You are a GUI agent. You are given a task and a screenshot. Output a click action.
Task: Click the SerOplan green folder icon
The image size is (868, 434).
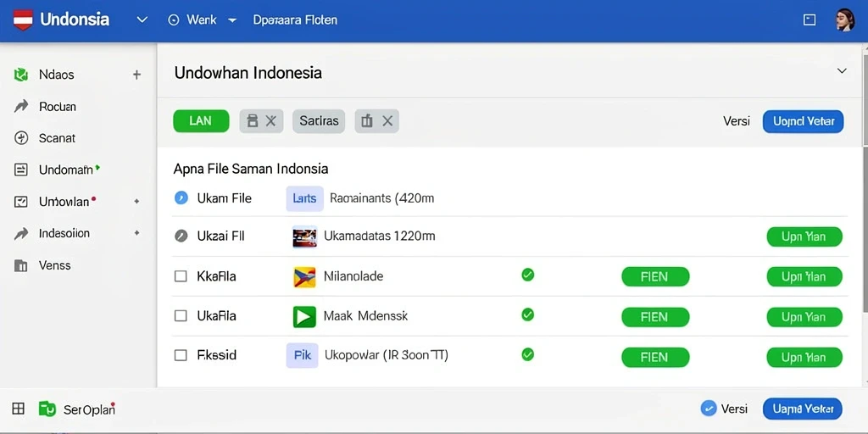pos(47,409)
